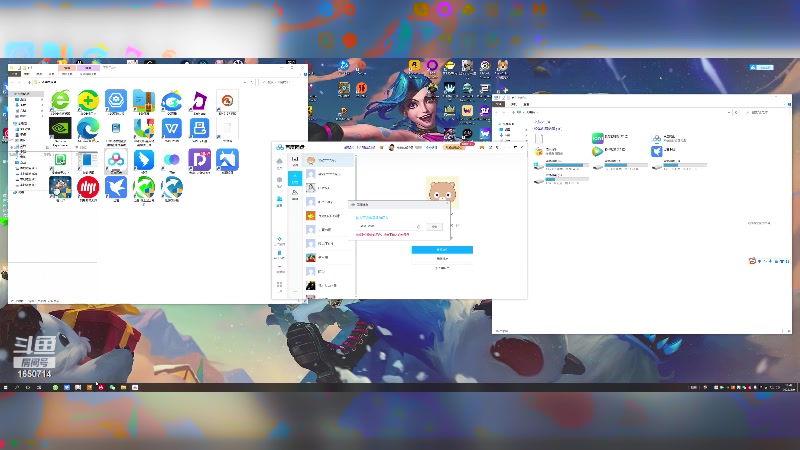Screen dimensions: 800x450
Task: Open the yellow-green plus 360 Safe shortcut
Action: [x=88, y=100]
